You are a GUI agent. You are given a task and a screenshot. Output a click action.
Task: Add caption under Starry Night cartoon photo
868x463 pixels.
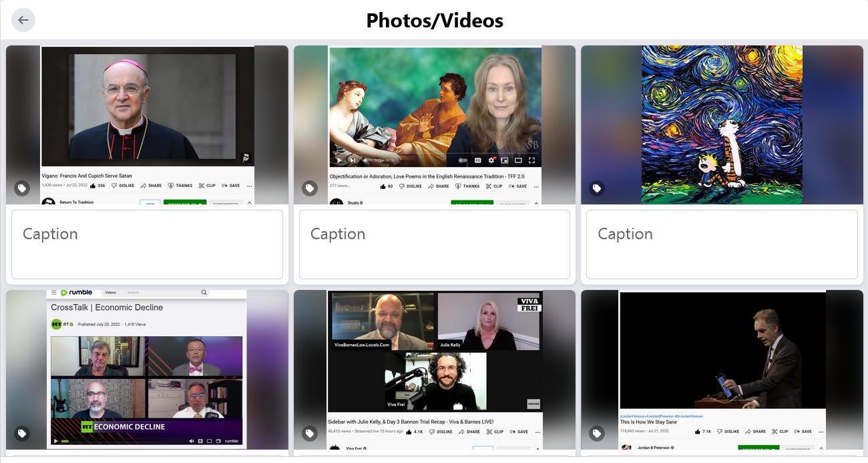[722, 245]
